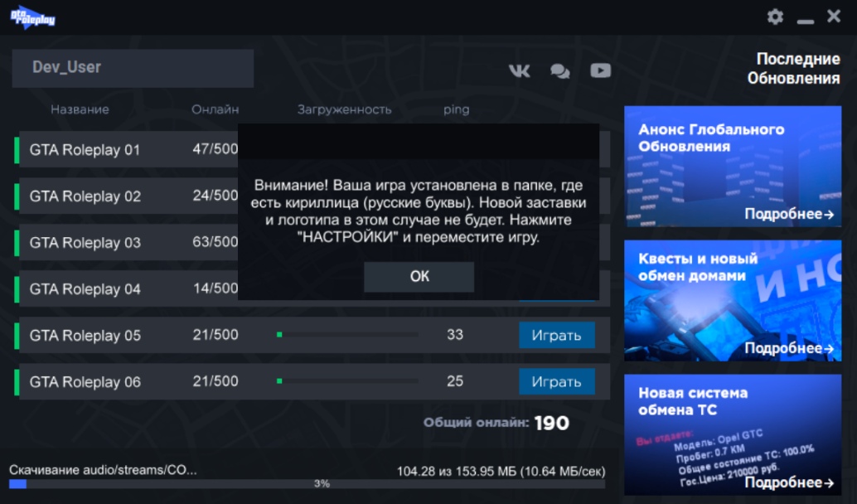
Task: Play on GTA Roleplay 05 server
Action: (556, 335)
